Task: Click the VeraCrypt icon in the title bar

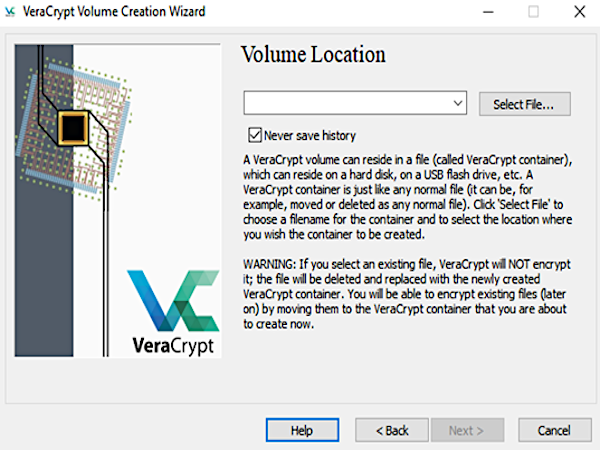Action: pyautogui.click(x=10, y=11)
